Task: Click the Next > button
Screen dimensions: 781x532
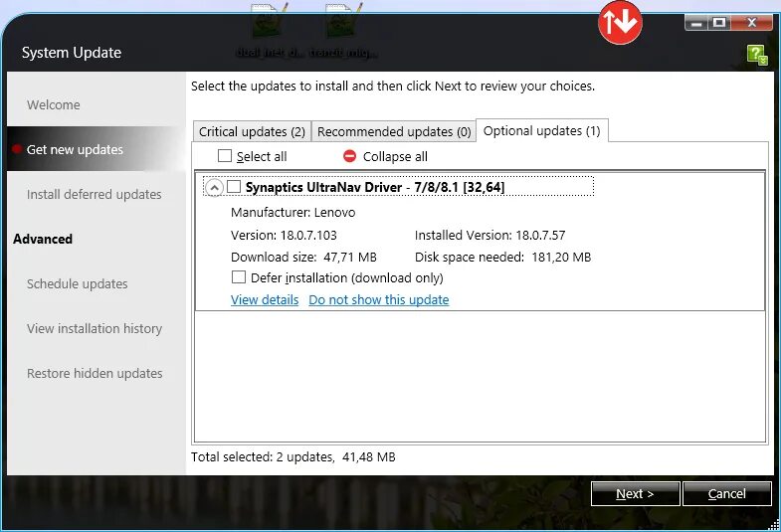Action: tap(635, 493)
